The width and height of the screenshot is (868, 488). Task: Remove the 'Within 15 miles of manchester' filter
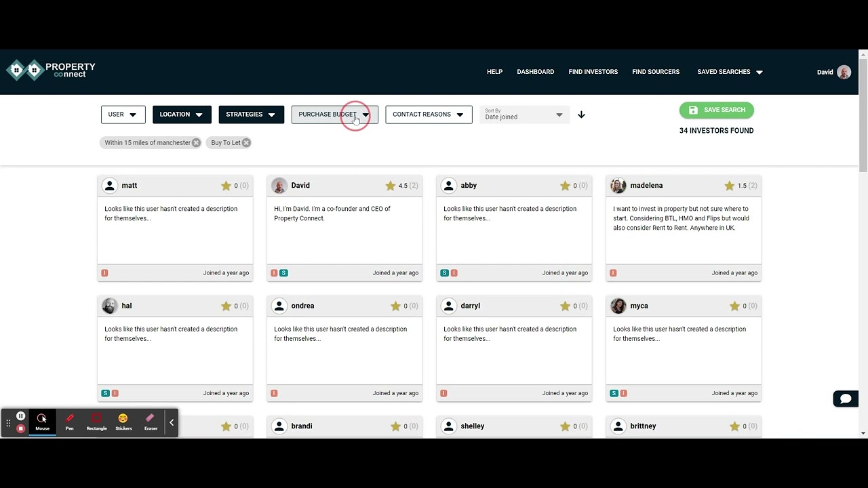pyautogui.click(x=196, y=142)
